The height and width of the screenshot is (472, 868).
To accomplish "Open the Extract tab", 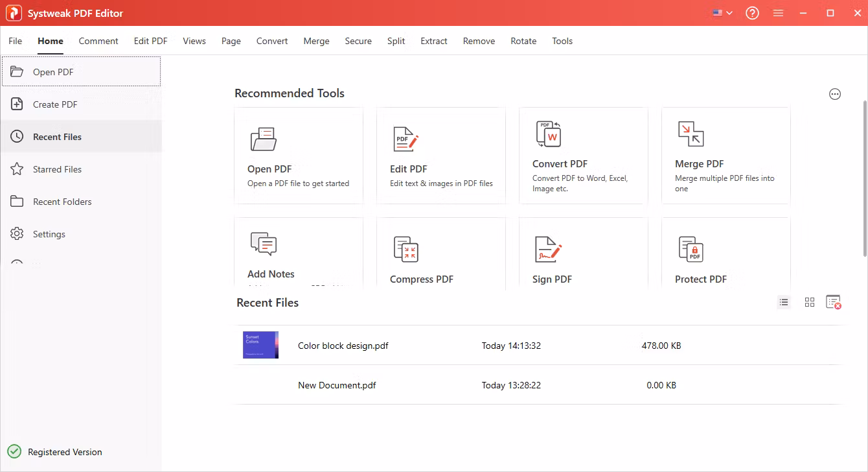I will (434, 41).
